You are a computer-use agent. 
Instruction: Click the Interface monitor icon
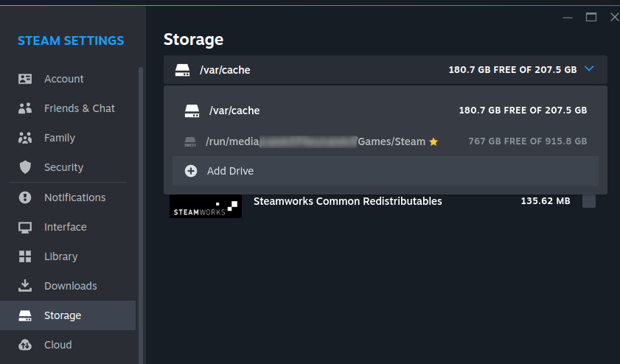coord(25,227)
